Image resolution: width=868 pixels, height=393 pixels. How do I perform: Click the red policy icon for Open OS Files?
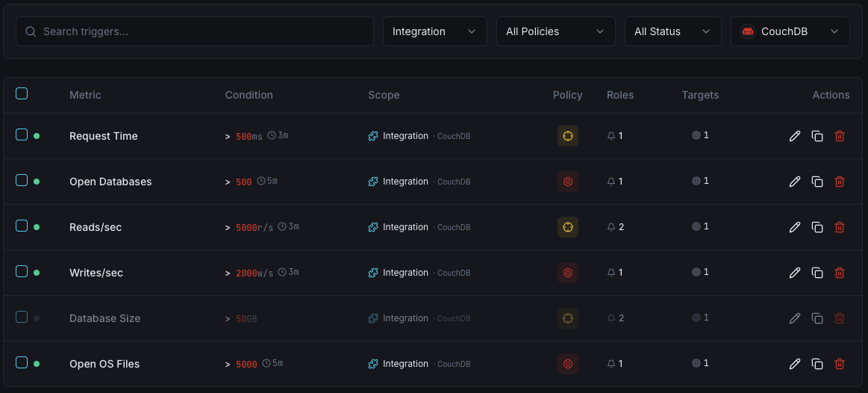(567, 364)
